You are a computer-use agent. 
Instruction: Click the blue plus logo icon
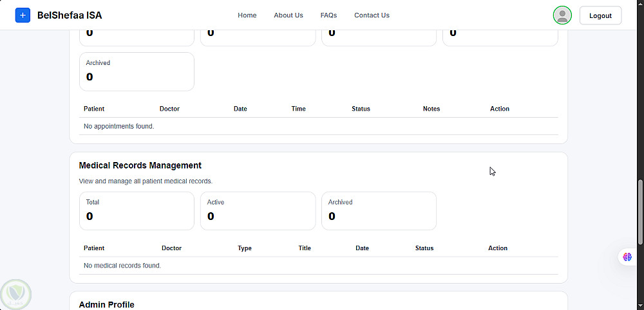pyautogui.click(x=23, y=15)
